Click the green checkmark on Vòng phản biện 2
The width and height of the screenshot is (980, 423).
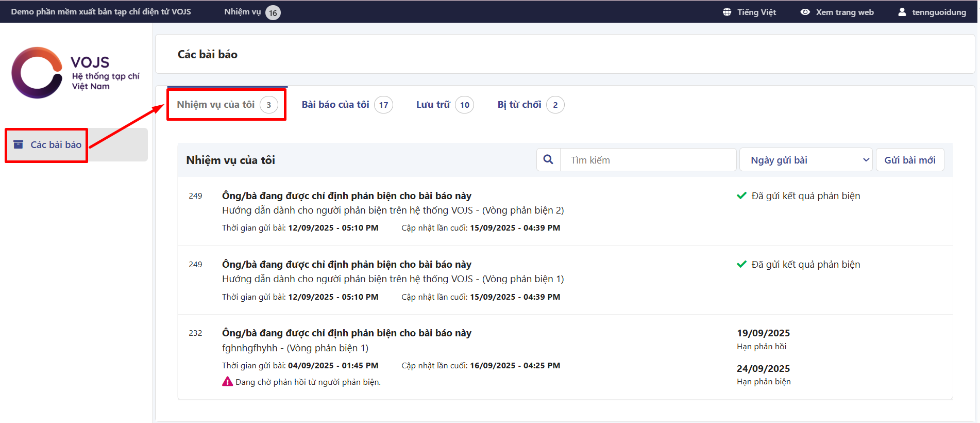tap(741, 196)
